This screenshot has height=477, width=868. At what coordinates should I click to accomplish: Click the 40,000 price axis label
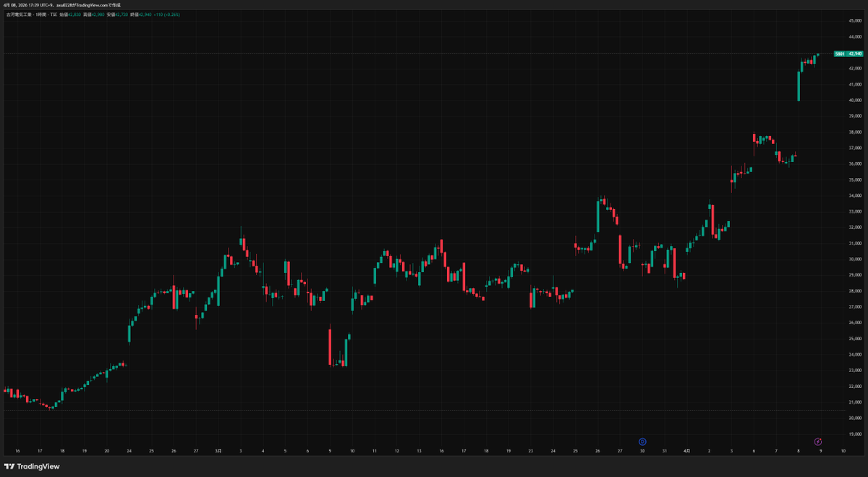tap(855, 100)
